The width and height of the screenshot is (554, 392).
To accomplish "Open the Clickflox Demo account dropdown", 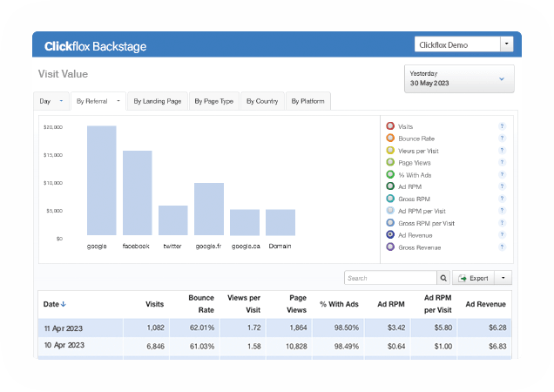I will pos(463,44).
